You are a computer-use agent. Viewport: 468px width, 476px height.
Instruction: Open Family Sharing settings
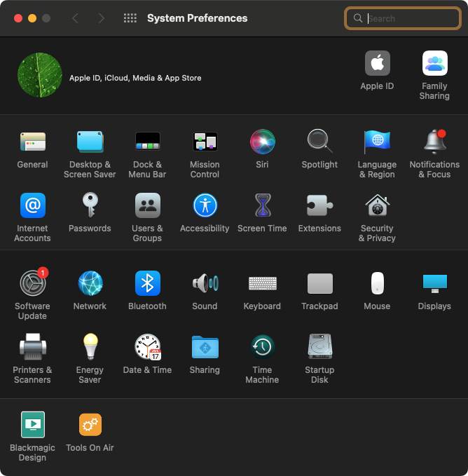(x=434, y=63)
